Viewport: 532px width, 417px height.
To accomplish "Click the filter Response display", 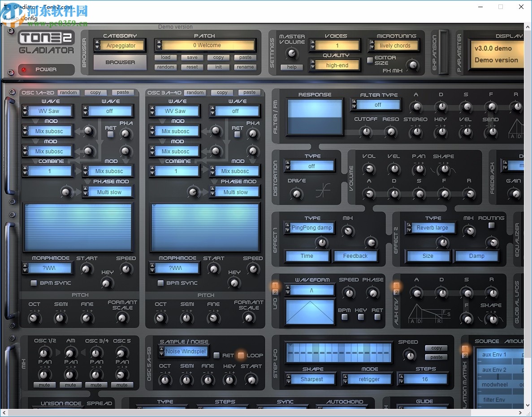I will 315,117.
